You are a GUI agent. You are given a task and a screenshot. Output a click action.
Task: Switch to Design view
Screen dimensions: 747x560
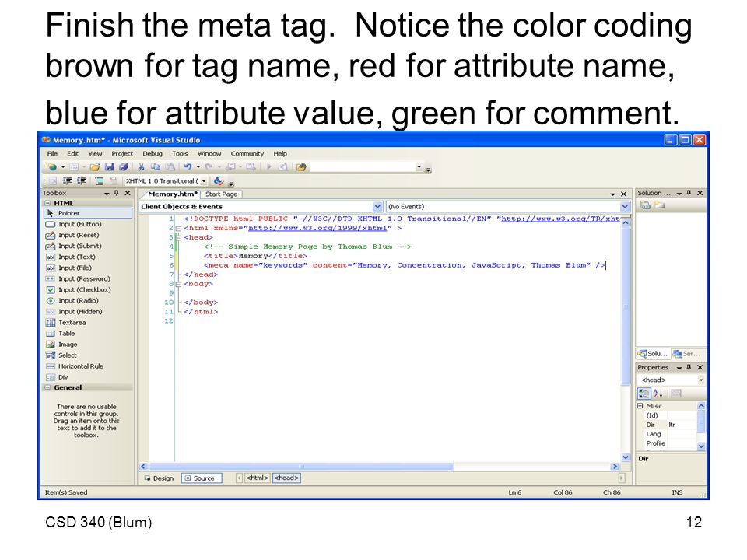[x=160, y=478]
